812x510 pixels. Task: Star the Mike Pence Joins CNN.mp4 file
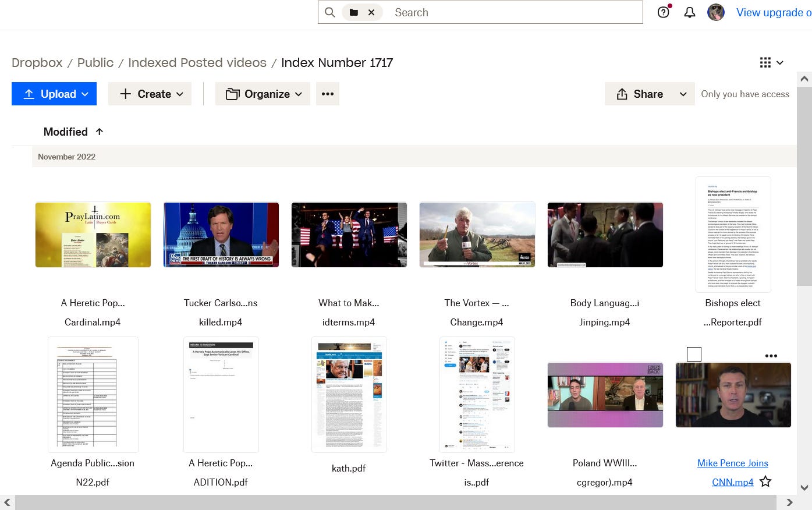click(765, 481)
